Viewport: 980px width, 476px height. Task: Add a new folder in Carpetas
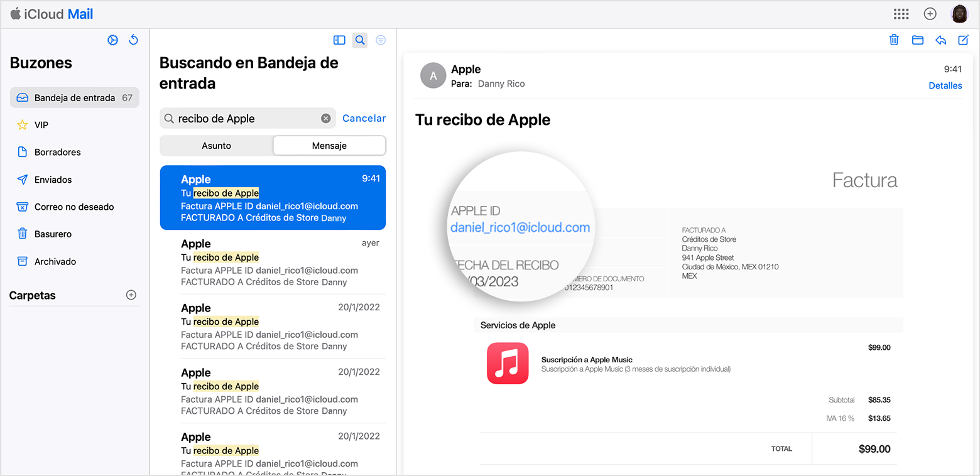tap(131, 295)
